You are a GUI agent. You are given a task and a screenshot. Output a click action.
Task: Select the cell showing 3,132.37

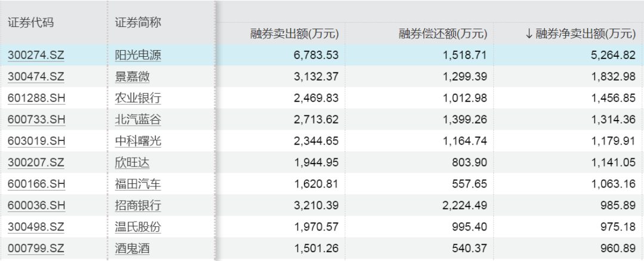[281, 76]
